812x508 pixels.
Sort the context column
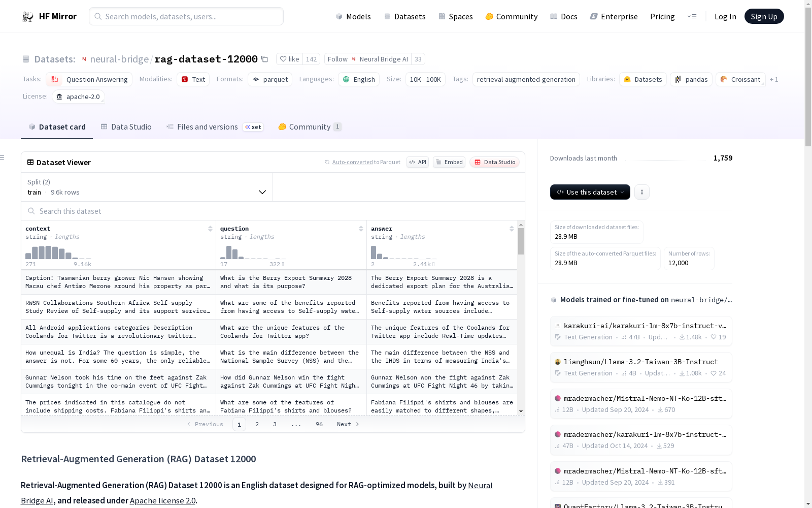pos(210,229)
